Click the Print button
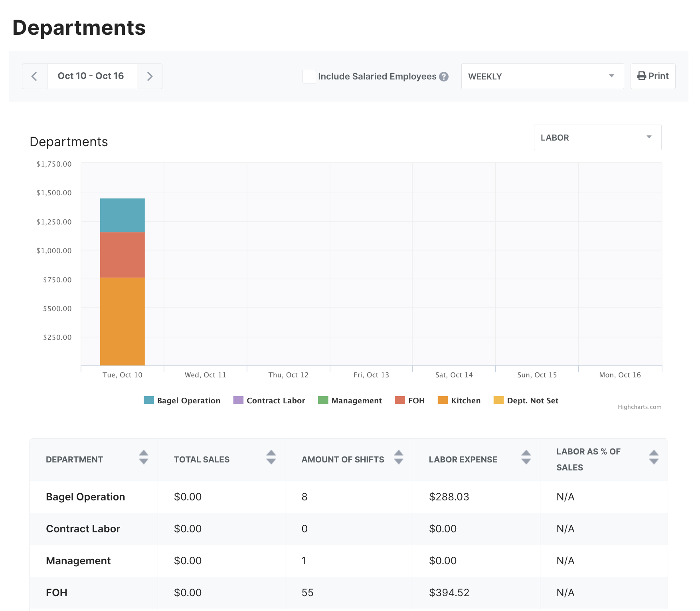700x611 pixels. click(653, 76)
